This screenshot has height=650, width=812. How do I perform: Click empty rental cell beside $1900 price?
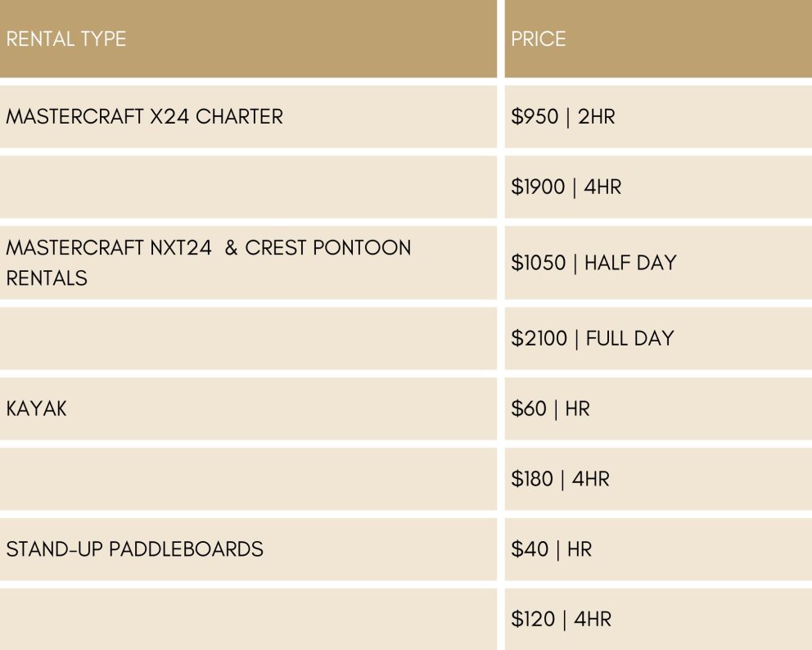[248, 187]
